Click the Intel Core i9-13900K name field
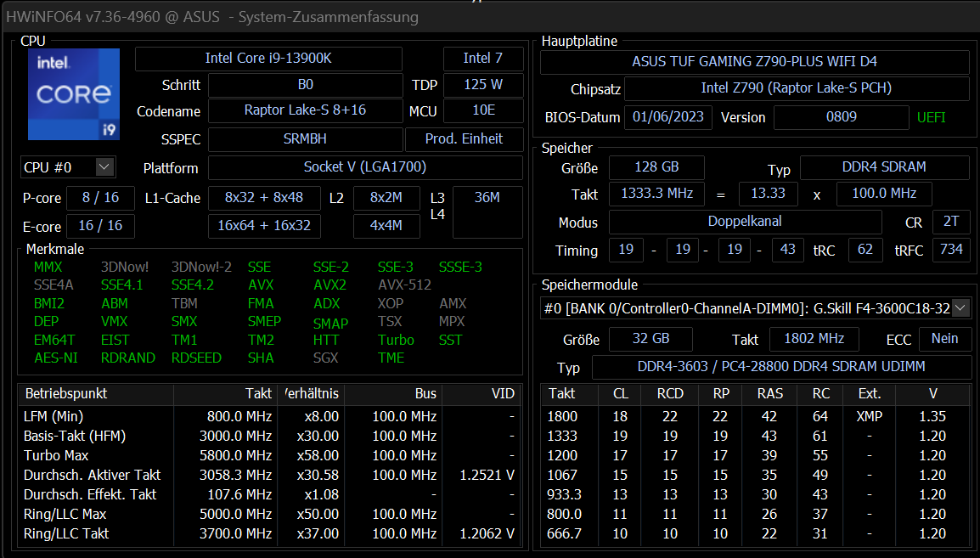The width and height of the screenshot is (980, 558). coord(268,59)
